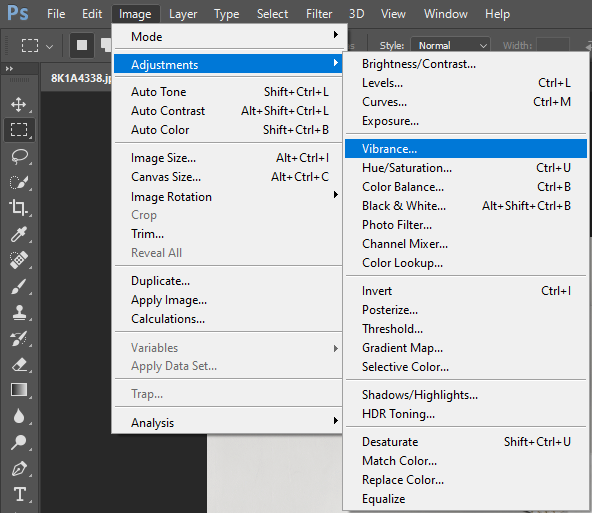Switch to the 8K1A4338 document tab
Image resolution: width=592 pixels, height=513 pixels.
point(80,78)
